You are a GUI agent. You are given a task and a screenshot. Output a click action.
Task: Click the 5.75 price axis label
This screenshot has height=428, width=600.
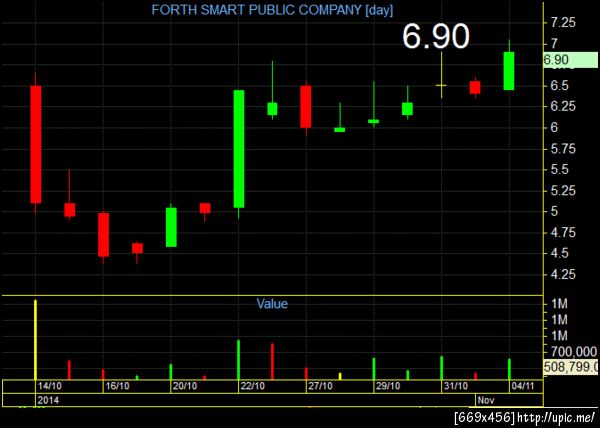tap(562, 148)
